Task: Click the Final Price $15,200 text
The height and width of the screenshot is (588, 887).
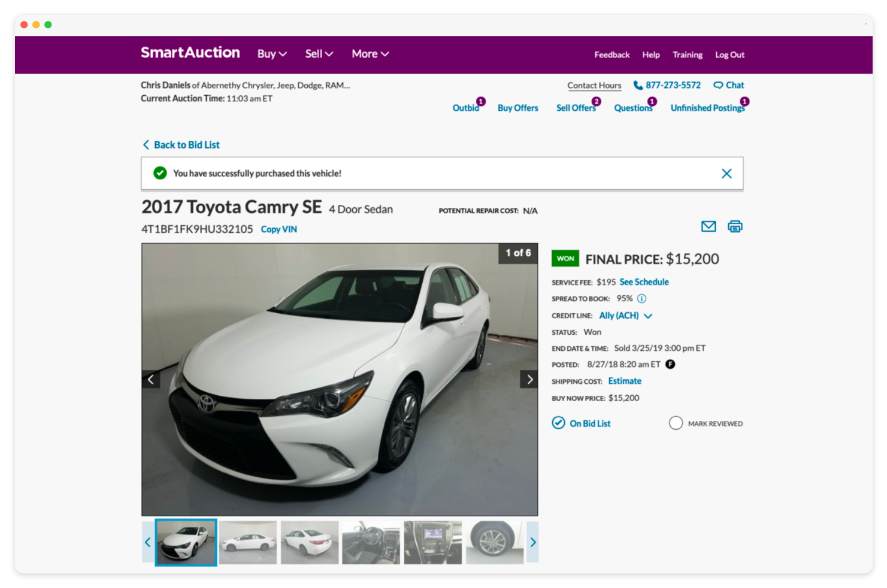Action: (652, 259)
